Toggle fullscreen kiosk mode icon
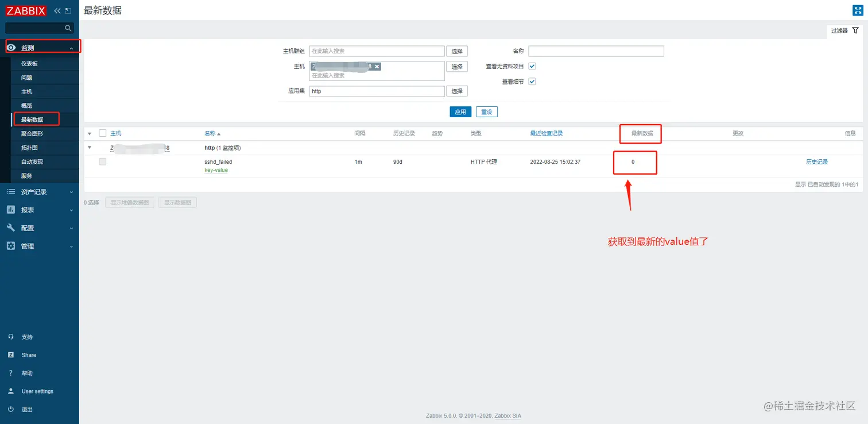 pos(858,10)
